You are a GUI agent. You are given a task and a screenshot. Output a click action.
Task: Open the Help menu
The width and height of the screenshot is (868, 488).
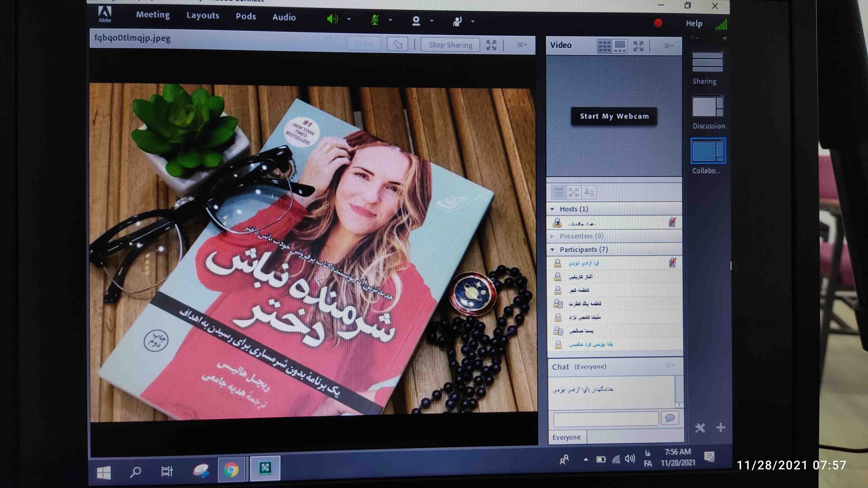pyautogui.click(x=694, y=23)
